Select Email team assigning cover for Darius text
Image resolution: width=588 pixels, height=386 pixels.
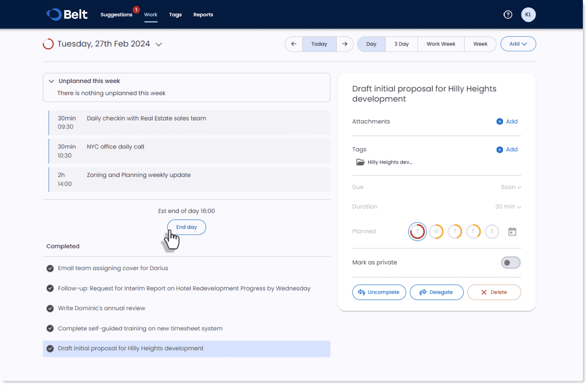tap(113, 268)
